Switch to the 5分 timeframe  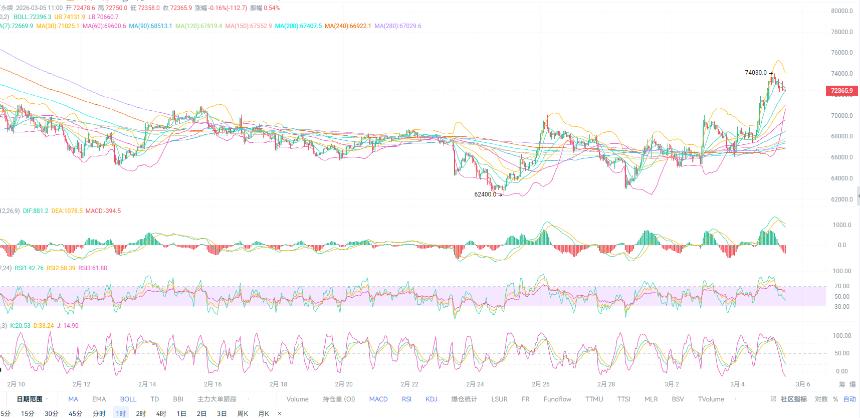pyautogui.click(x=4, y=413)
